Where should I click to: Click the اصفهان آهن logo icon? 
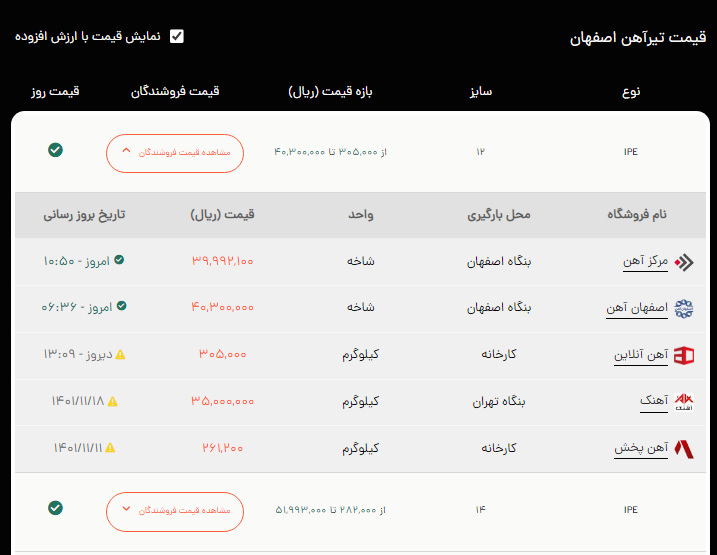tap(684, 309)
